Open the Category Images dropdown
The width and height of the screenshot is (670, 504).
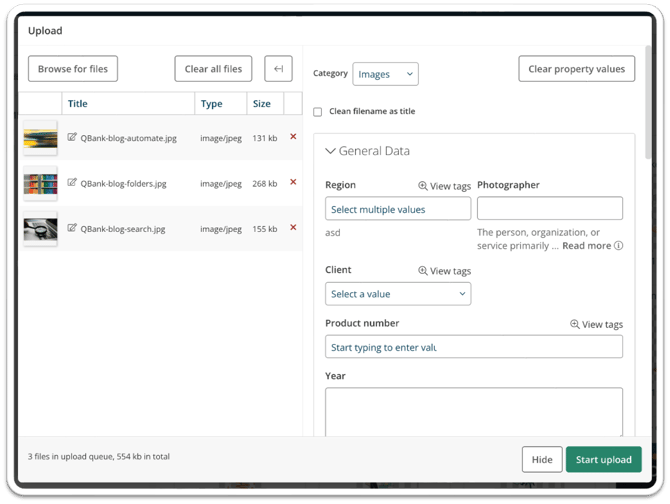[x=385, y=74]
